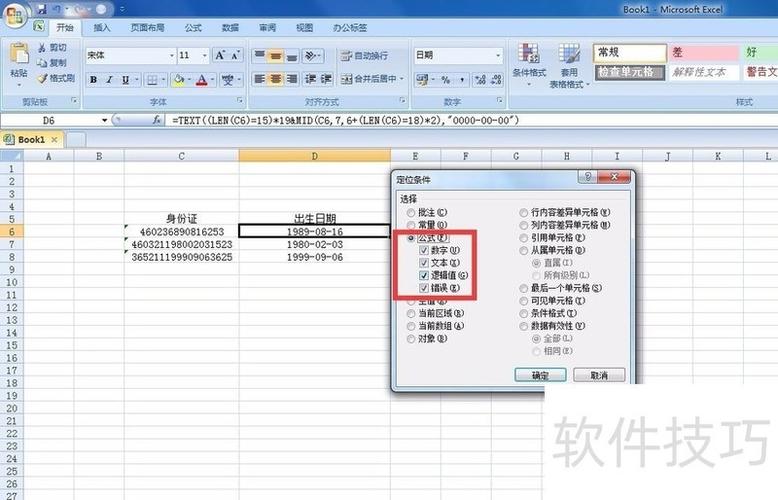Center cell text horizontally
This screenshot has width=778, height=500.
275,79
